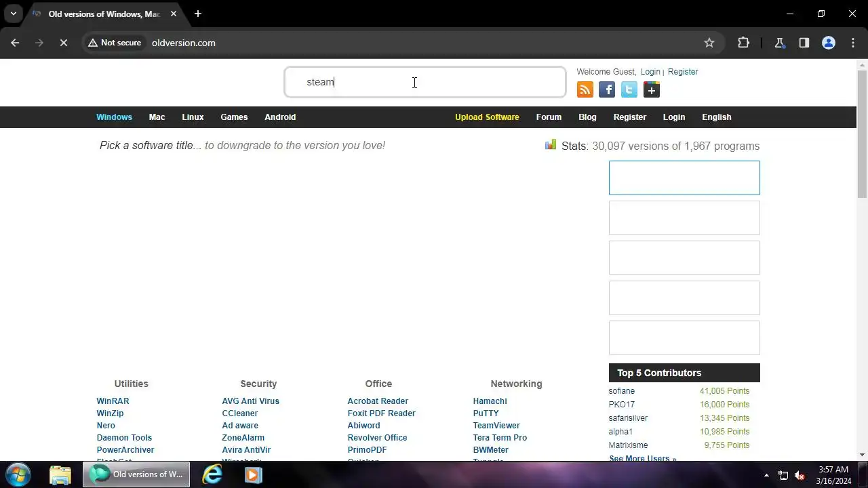Image resolution: width=868 pixels, height=488 pixels.
Task: Bookmark this page with the star icon
Action: tap(709, 43)
